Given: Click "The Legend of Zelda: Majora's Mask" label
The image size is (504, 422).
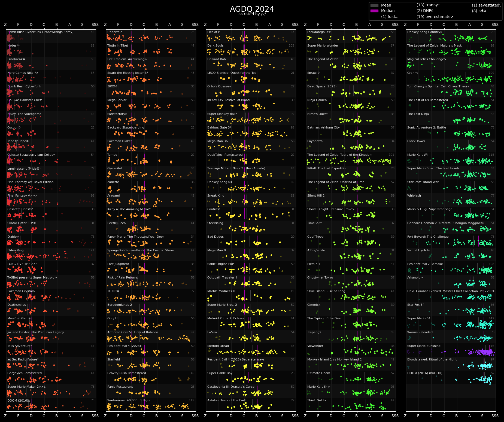Looking at the screenshot, I should [435, 46].
